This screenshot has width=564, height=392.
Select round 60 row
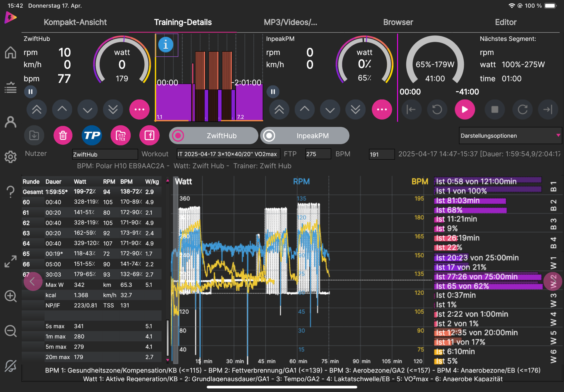(92, 202)
